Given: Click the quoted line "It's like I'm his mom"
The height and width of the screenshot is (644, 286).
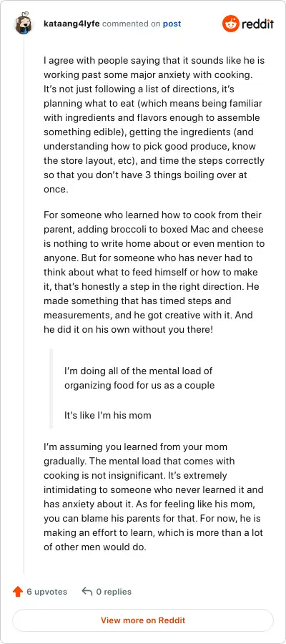Looking at the screenshot, I should pyautogui.click(x=107, y=415).
